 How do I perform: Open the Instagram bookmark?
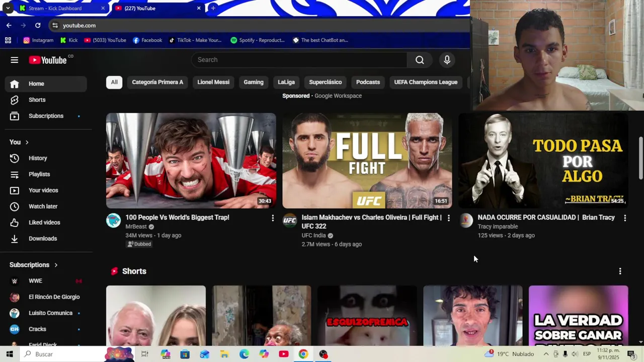click(x=38, y=40)
